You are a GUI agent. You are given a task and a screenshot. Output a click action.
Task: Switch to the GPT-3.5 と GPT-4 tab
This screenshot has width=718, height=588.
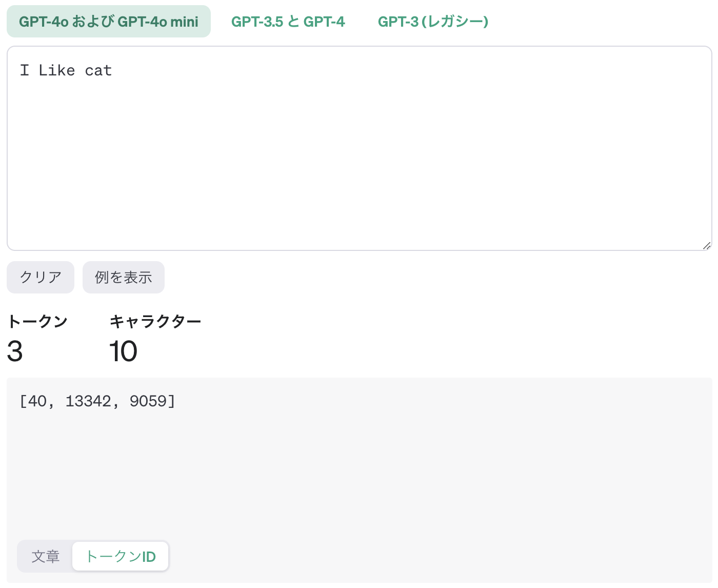pyautogui.click(x=288, y=22)
